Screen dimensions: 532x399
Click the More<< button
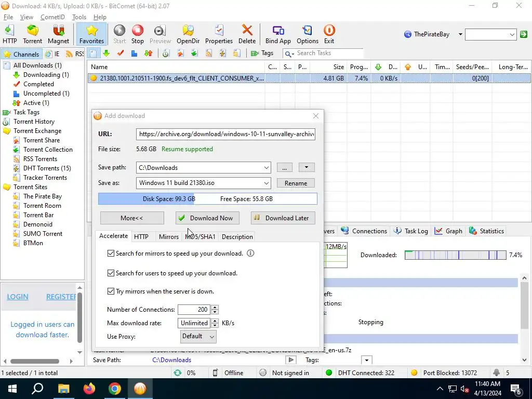pos(132,218)
